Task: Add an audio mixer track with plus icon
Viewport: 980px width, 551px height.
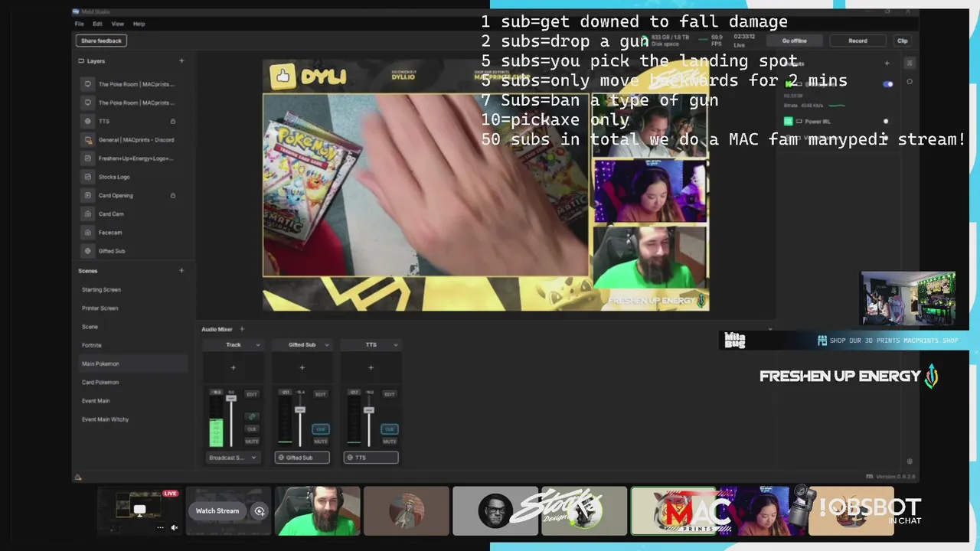Action: pyautogui.click(x=242, y=329)
